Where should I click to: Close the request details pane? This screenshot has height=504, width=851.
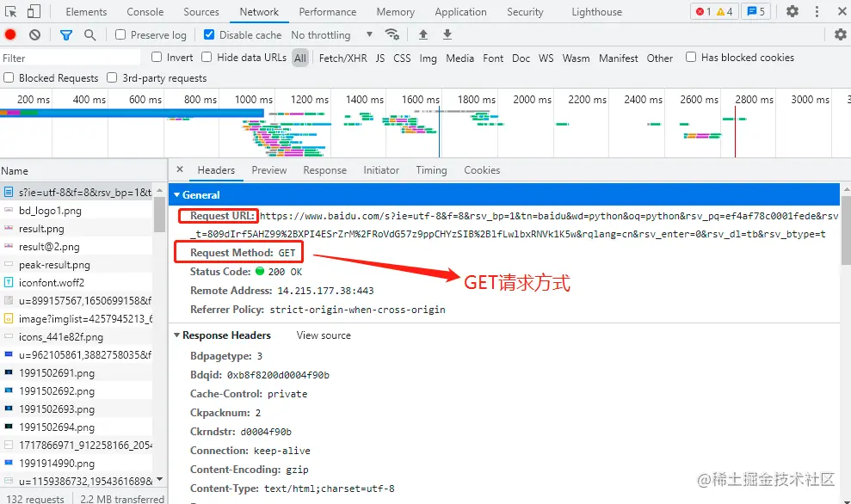pos(180,169)
